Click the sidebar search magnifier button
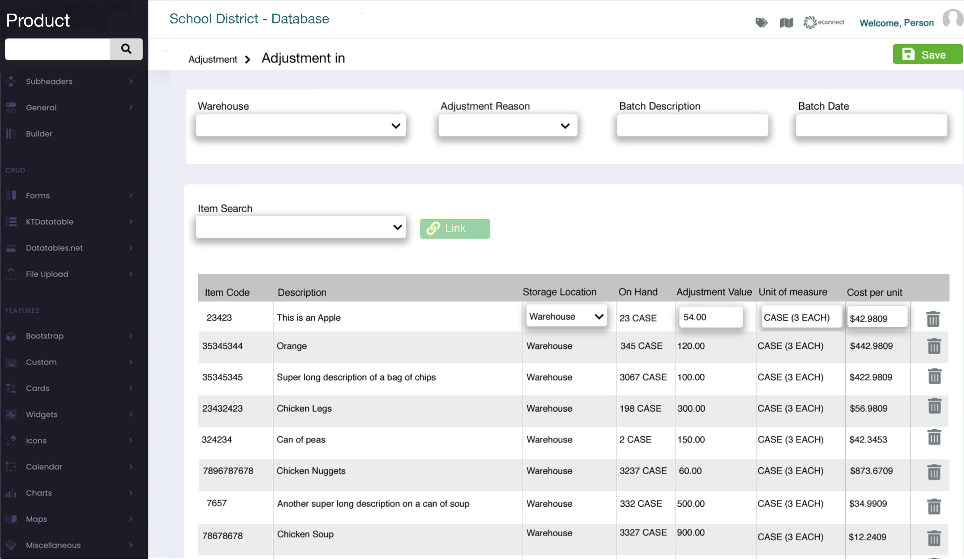The height and width of the screenshot is (560, 964). pos(126,49)
